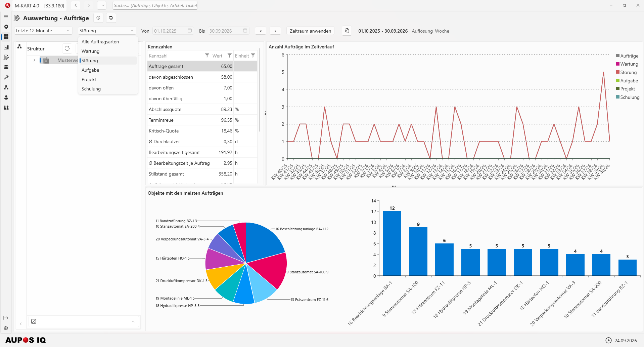The image size is (644, 347).
Task: Open the Letzte 12 Monate dropdown
Action: pyautogui.click(x=43, y=31)
